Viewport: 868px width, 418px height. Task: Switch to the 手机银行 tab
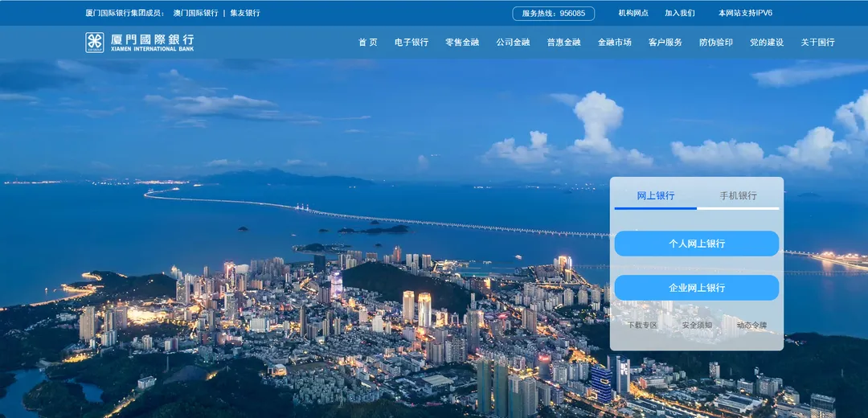coord(738,196)
